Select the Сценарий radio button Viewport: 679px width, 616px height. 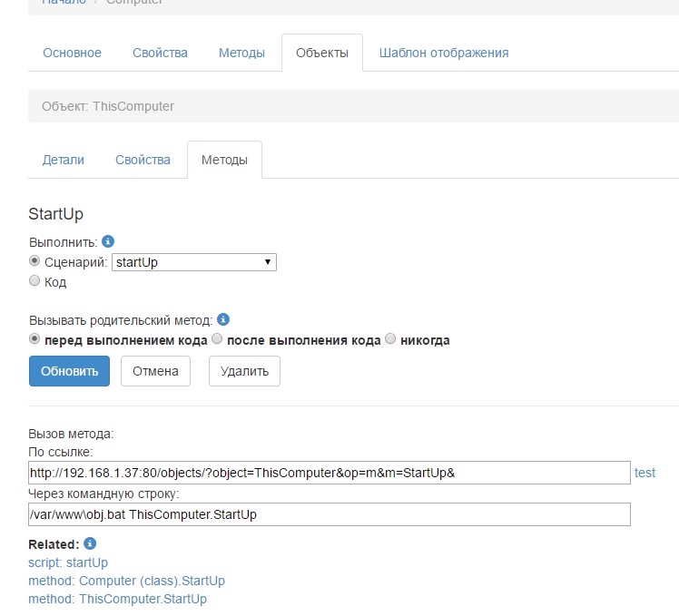35,261
